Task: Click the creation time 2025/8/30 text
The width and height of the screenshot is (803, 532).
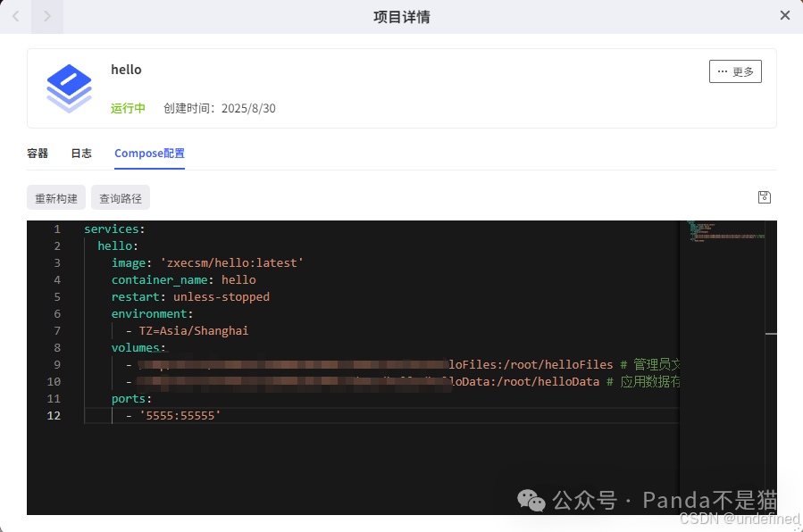Action: pyautogui.click(x=219, y=108)
